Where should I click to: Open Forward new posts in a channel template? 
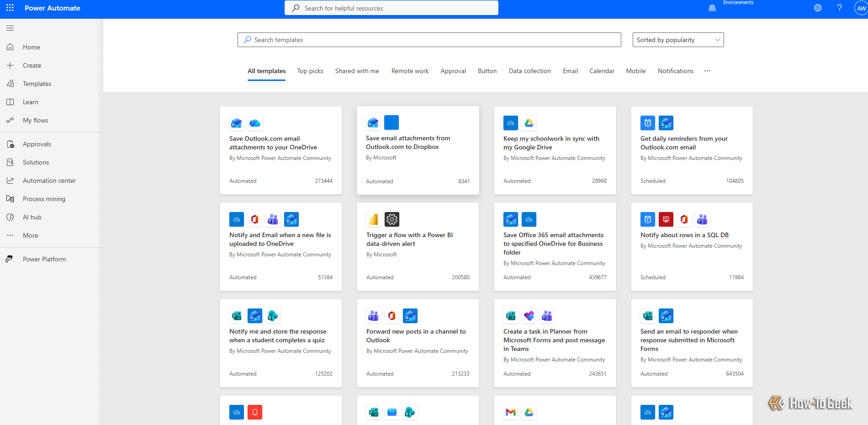tap(418, 343)
